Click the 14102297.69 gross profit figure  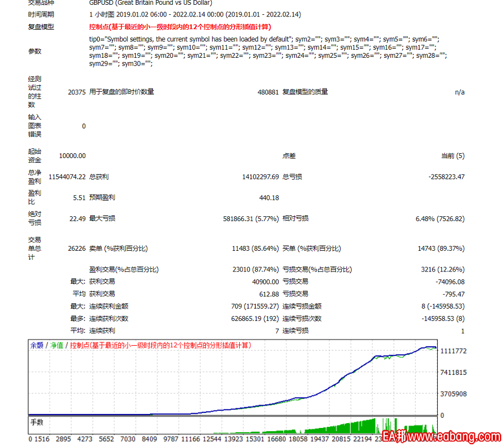(x=260, y=177)
